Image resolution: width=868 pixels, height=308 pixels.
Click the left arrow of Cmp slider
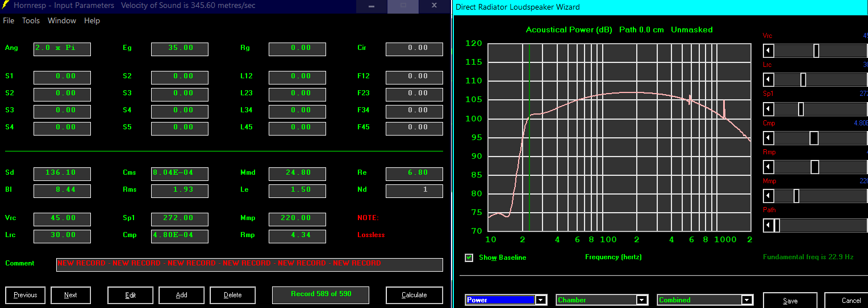coord(768,138)
